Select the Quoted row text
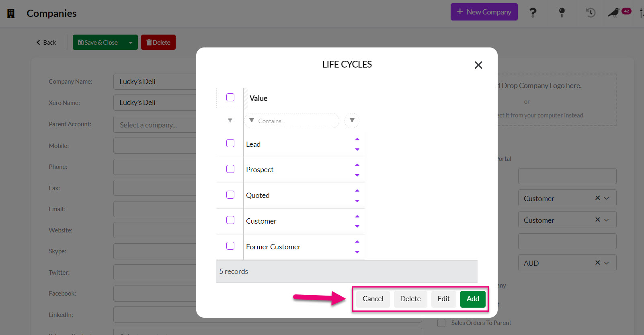Screen dimensions: 644x335 click(258, 195)
